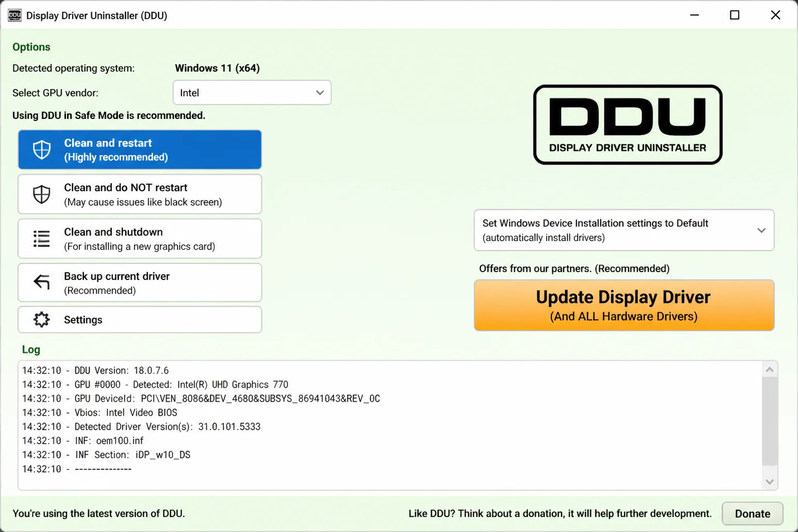Click the Windows 11 (x64) operating system text
This screenshot has height=532, width=798.
(217, 68)
